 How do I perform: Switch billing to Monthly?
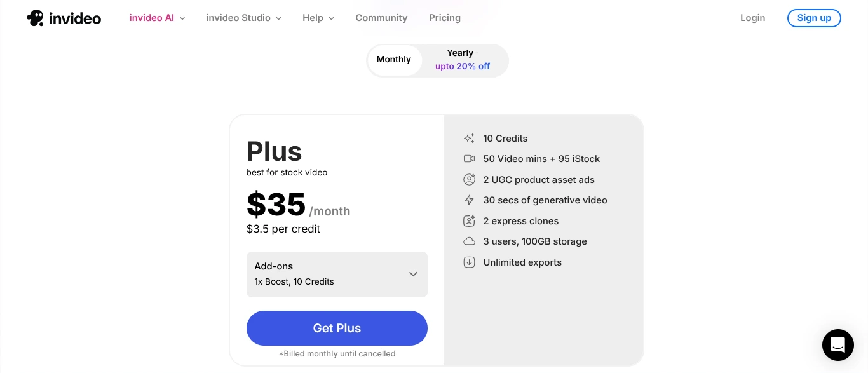(x=394, y=60)
